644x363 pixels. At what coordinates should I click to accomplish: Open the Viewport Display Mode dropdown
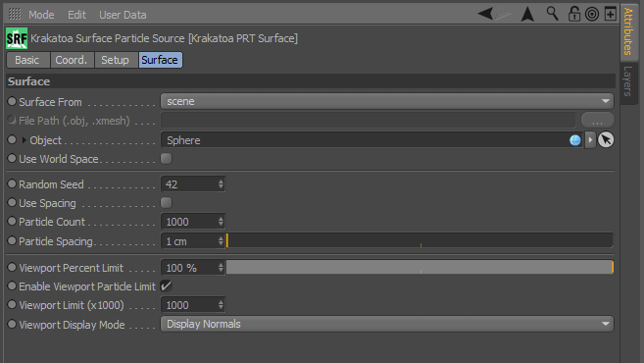click(x=387, y=324)
